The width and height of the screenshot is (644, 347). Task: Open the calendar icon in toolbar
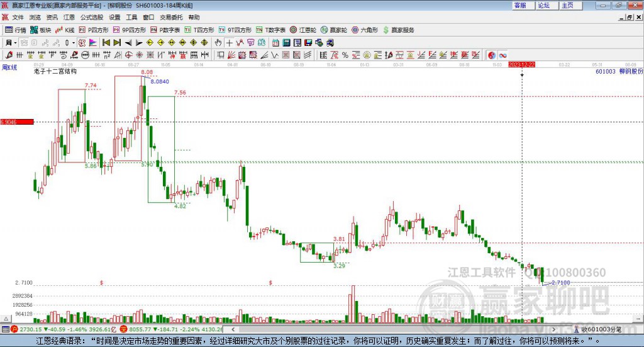[275, 43]
